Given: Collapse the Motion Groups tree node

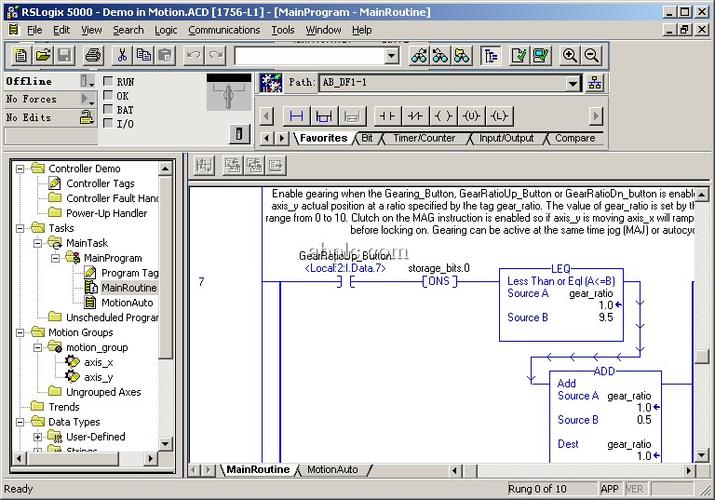Looking at the screenshot, I should (x=20, y=333).
